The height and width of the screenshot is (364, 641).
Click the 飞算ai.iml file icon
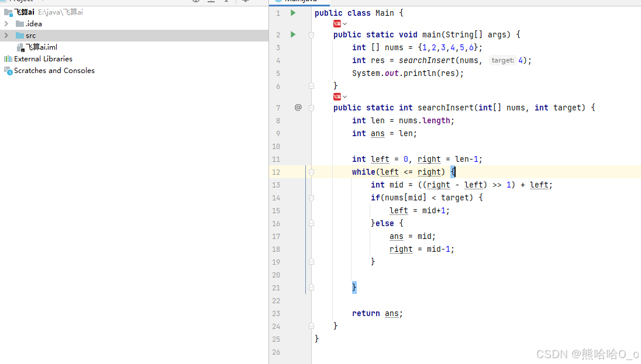[20, 48]
